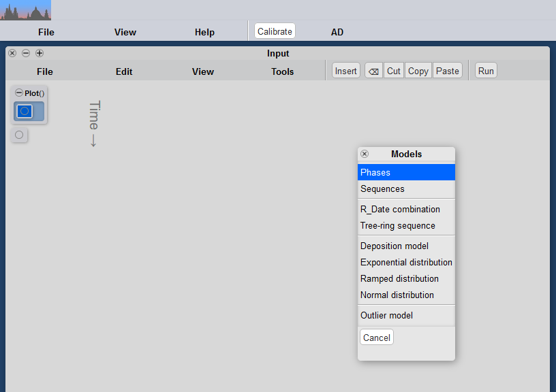Open the Input window's View menu
Image resolution: width=556 pixels, height=392 pixels.
pos(203,71)
